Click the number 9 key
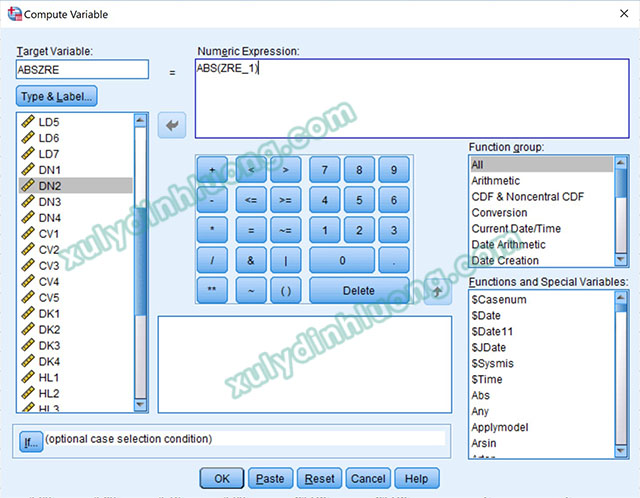 (x=394, y=169)
